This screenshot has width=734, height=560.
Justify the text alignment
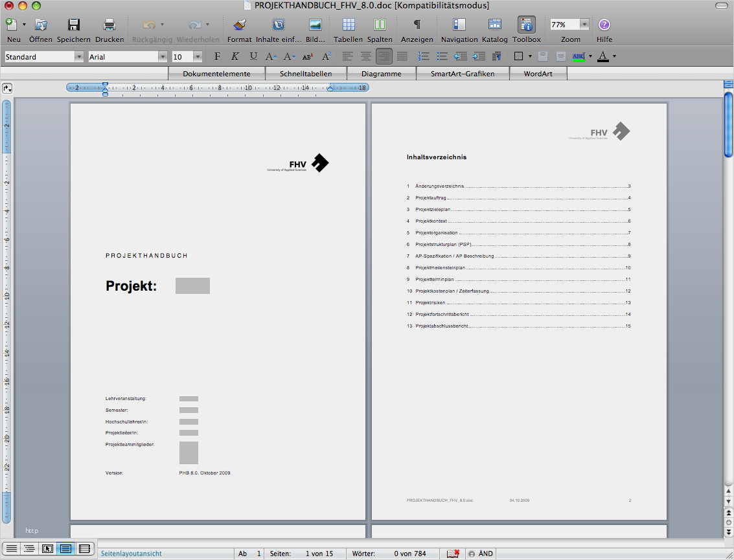click(x=402, y=56)
